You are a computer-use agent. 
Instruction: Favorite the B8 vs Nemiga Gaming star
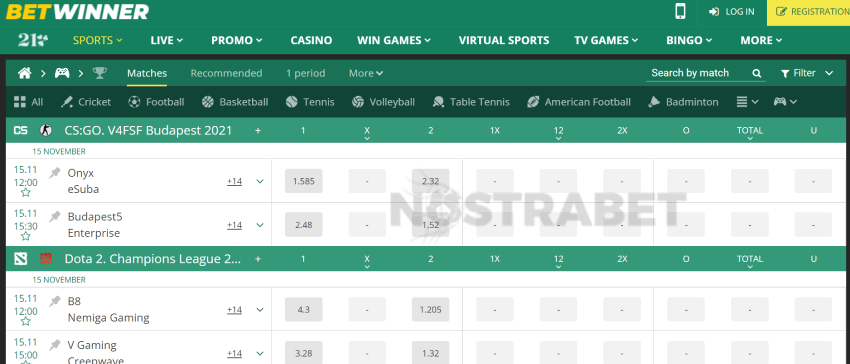(25, 321)
